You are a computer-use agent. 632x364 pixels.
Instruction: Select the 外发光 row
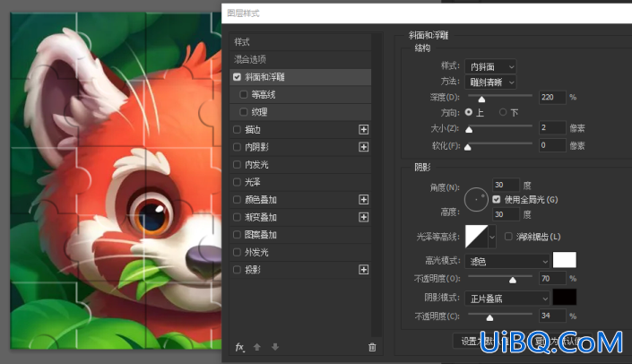(x=300, y=252)
